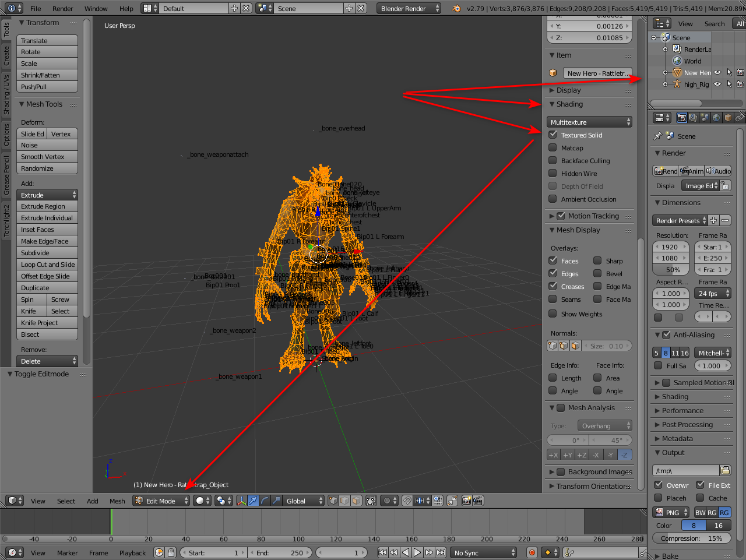Viewport: 746px width, 560px height.
Task: Click the Object properties cube icon
Action: point(728,118)
